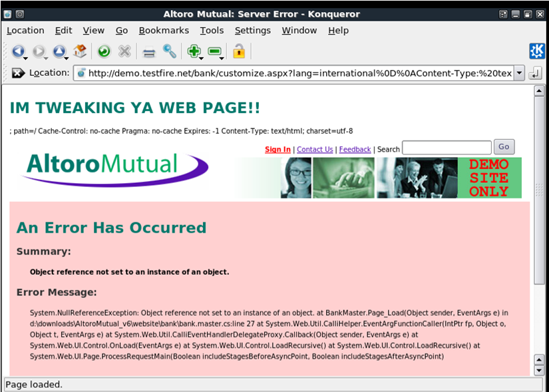Open Find with the magnifier icon
Viewport: 549px width, 392px height.
point(170,51)
